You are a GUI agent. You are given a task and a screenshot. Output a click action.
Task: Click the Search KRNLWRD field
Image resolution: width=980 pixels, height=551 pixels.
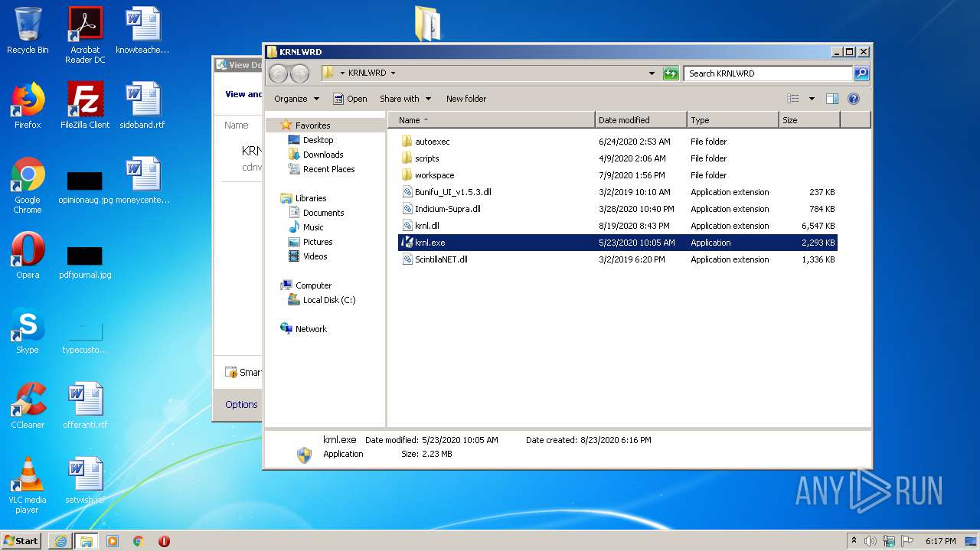pos(768,73)
